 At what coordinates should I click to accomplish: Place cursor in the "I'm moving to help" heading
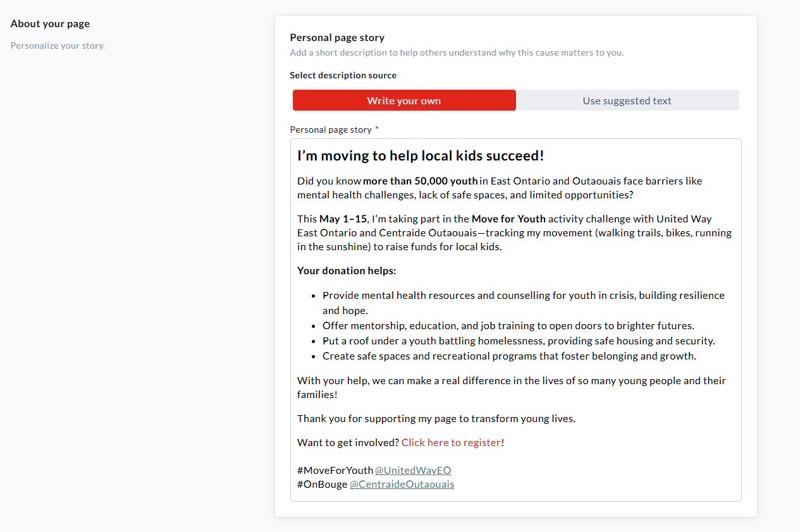[x=421, y=156]
